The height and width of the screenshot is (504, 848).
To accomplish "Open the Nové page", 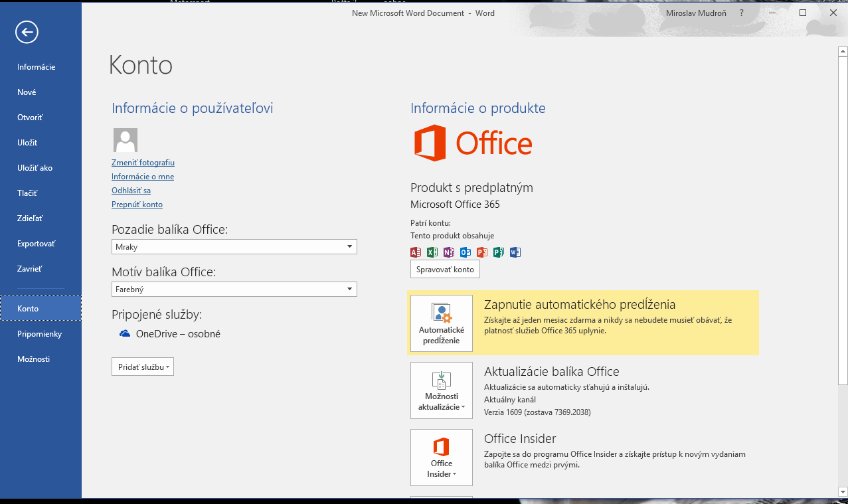I will click(41, 92).
